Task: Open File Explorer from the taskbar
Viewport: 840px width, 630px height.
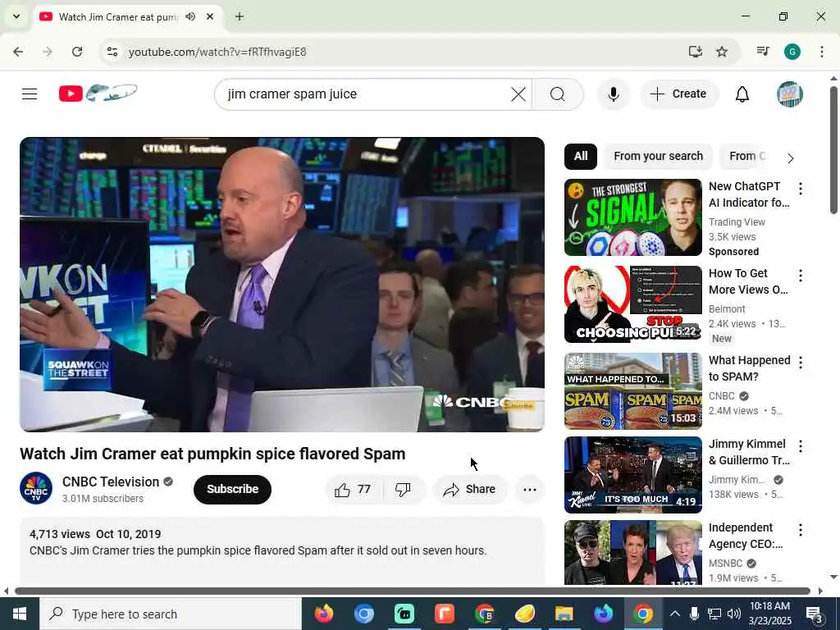Action: point(564,614)
